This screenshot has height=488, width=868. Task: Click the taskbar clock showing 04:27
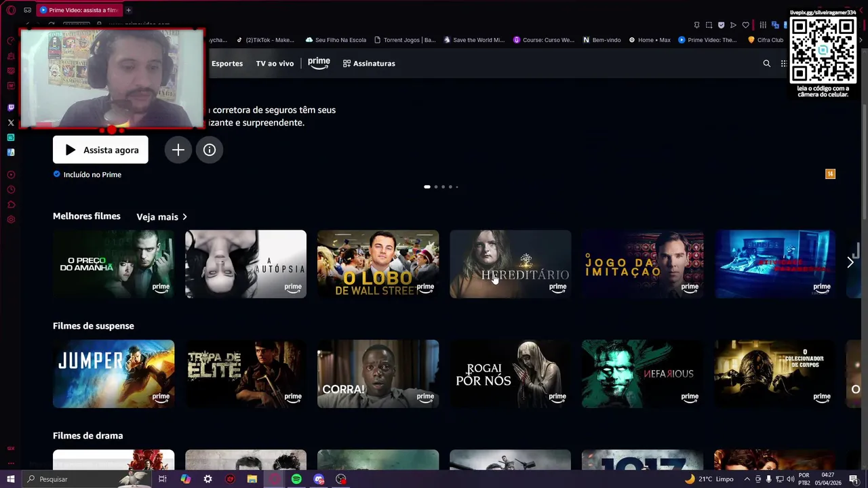pos(827,479)
